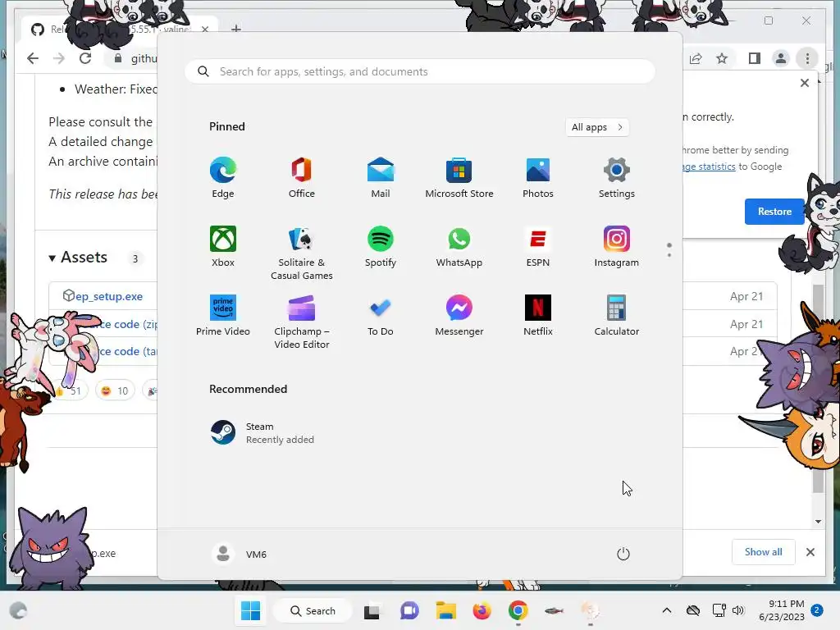Open the Netflix app
The width and height of the screenshot is (840, 630).
click(538, 316)
